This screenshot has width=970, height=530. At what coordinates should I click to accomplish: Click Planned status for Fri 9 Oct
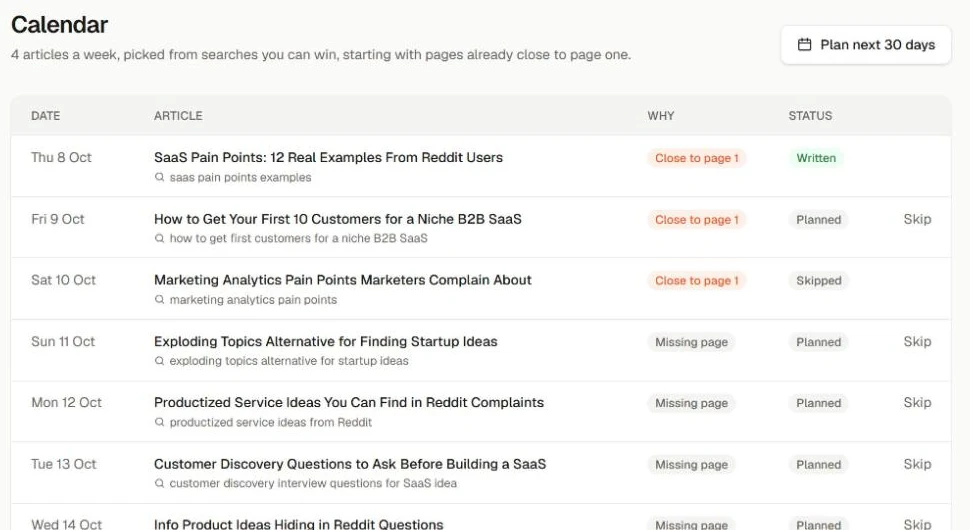point(818,220)
